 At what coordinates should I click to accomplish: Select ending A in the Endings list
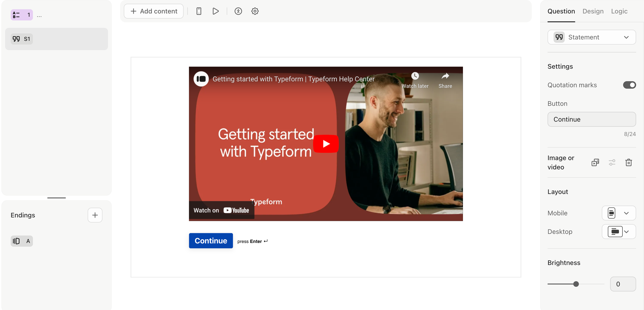point(22,241)
